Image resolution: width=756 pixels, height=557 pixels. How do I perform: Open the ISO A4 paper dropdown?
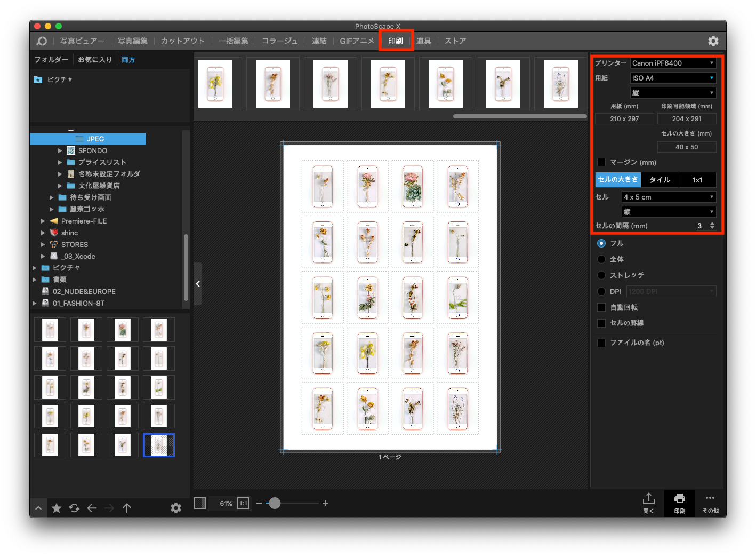pyautogui.click(x=673, y=78)
